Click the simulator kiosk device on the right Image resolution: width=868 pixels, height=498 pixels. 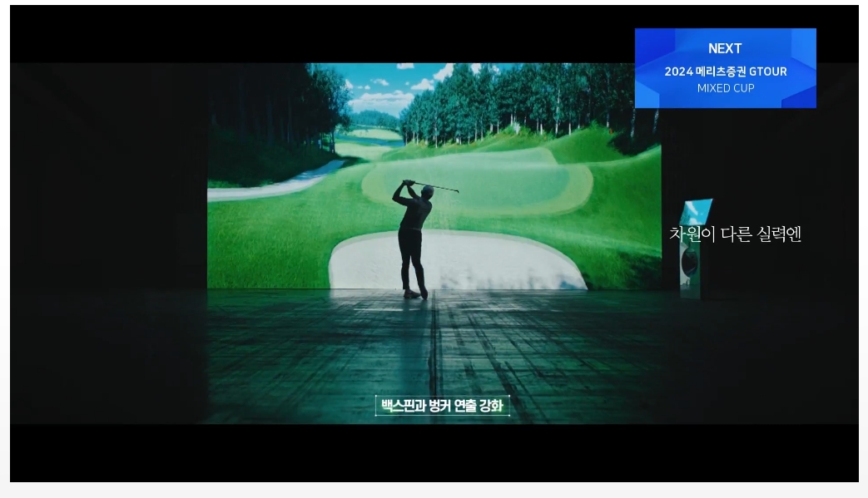[691, 249]
